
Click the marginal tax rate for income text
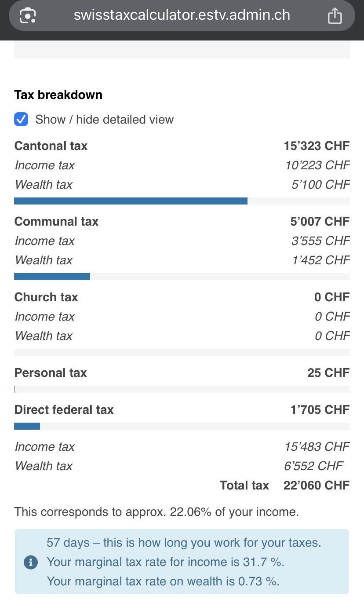click(x=165, y=562)
